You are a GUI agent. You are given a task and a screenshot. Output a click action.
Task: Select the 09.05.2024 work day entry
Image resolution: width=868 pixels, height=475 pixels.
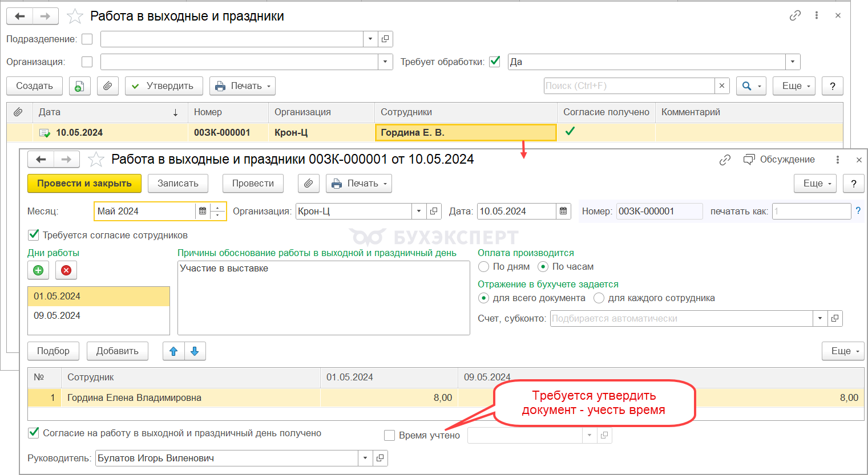coord(57,316)
